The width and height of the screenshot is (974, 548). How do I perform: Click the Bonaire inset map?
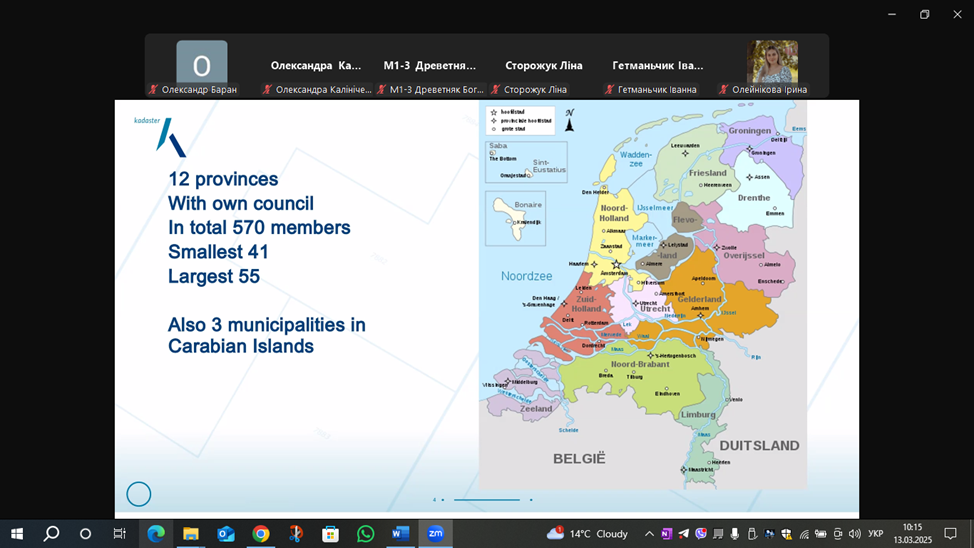click(516, 219)
